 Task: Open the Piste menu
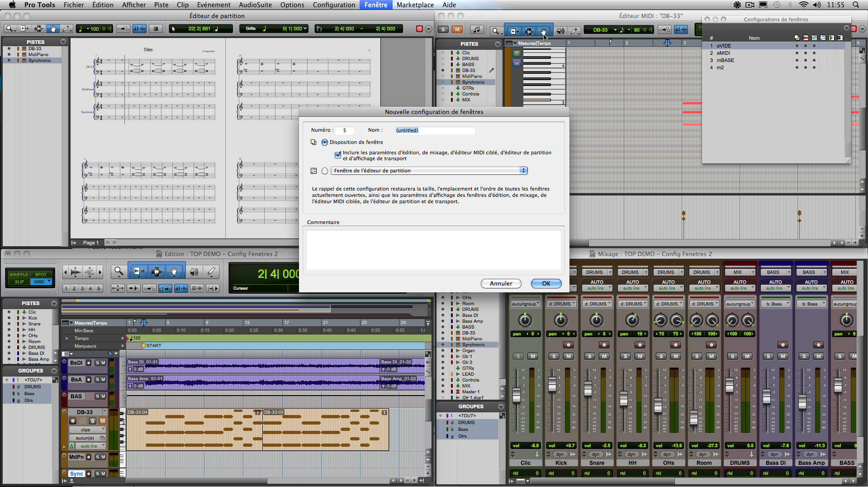[161, 5]
